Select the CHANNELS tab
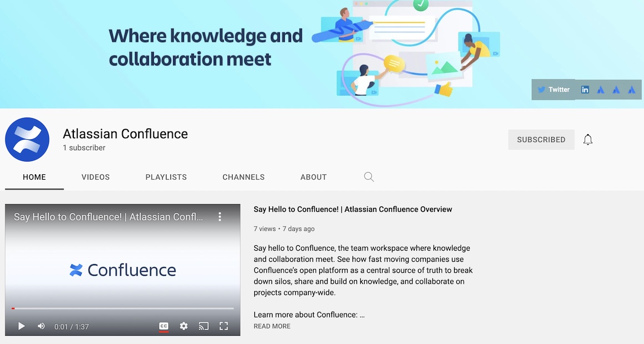Image resolution: width=644 pixels, height=344 pixels. pos(244,177)
